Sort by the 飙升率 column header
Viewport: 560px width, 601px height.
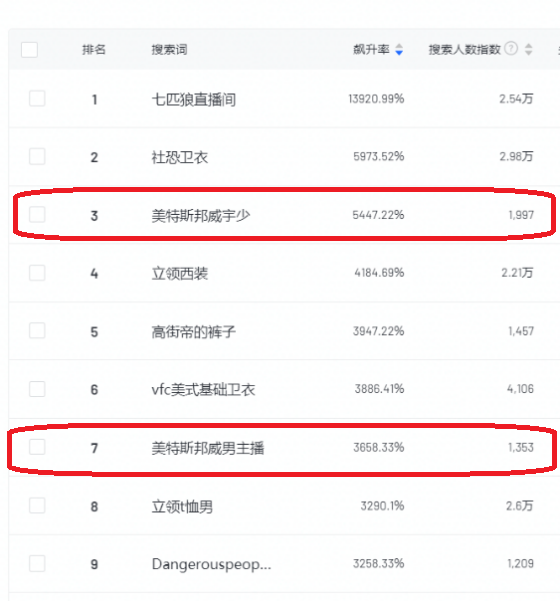point(371,49)
